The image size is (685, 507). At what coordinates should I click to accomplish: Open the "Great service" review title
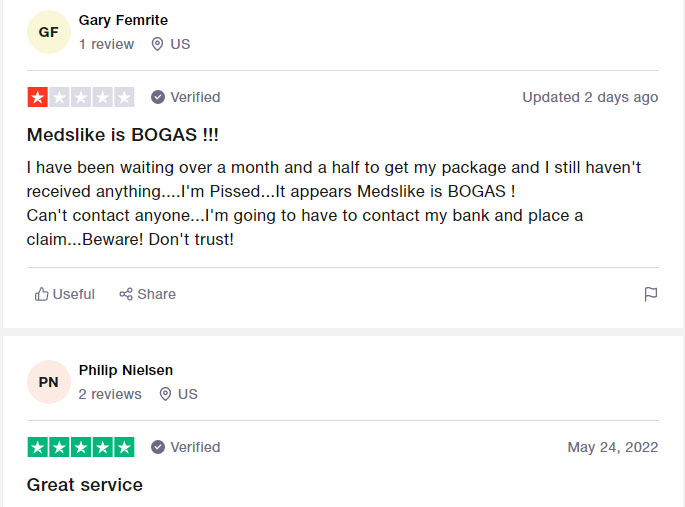click(x=85, y=485)
